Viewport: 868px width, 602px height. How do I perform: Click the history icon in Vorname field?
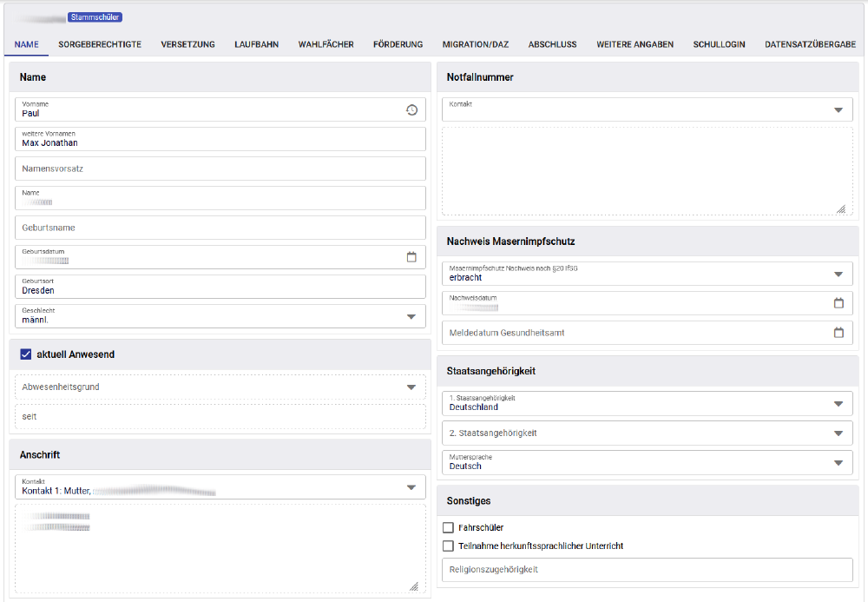click(411, 109)
